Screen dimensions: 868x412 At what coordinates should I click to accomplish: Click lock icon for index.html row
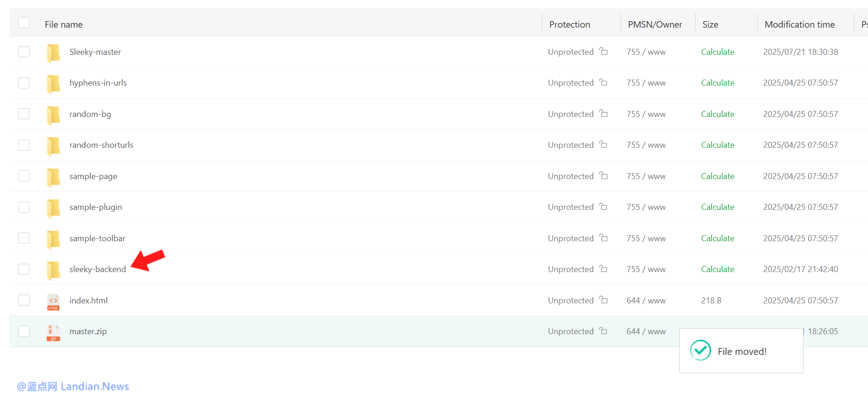click(603, 300)
